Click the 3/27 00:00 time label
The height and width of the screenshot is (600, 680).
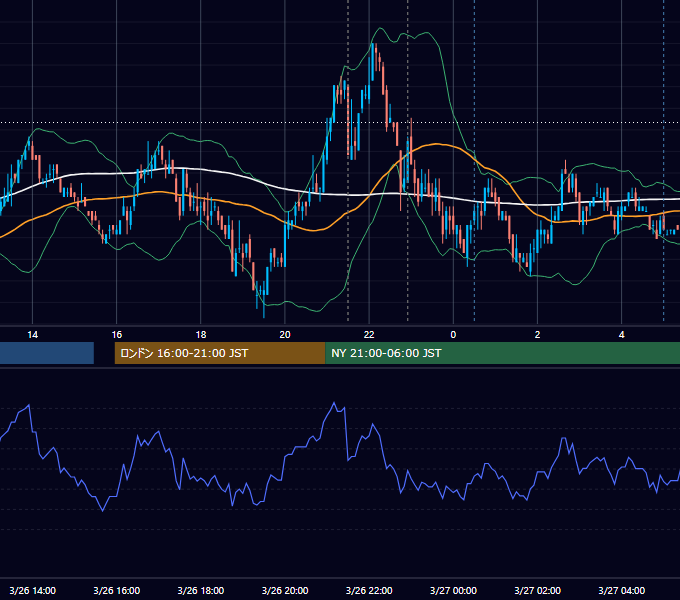click(453, 590)
